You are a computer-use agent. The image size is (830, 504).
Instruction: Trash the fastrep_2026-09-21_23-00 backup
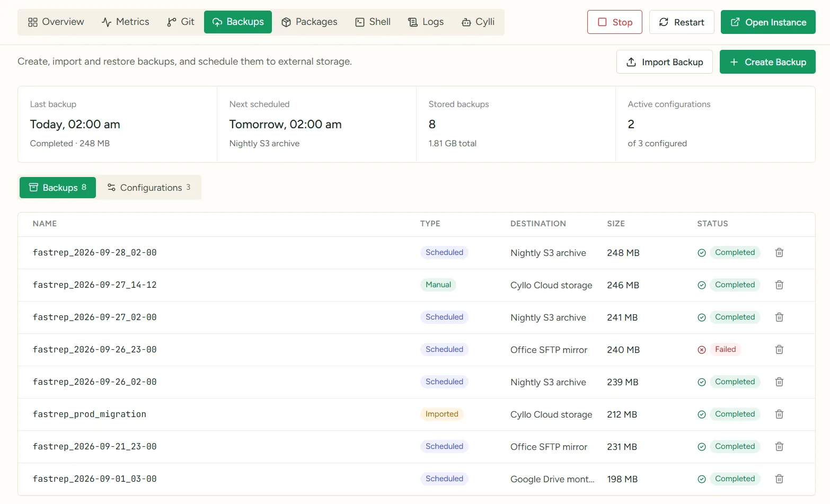779,447
